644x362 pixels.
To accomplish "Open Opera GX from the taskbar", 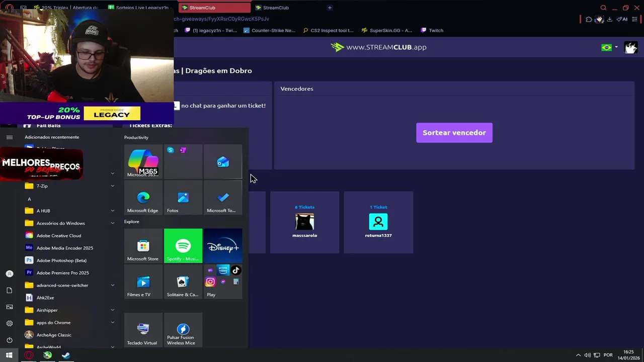I will 29,355.
